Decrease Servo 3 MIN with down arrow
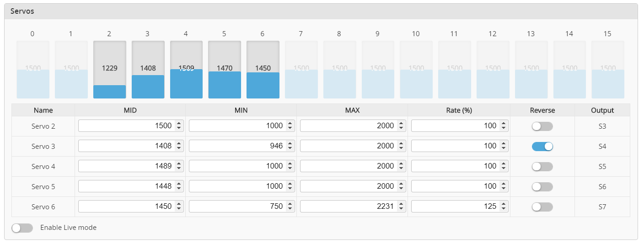 (290, 148)
